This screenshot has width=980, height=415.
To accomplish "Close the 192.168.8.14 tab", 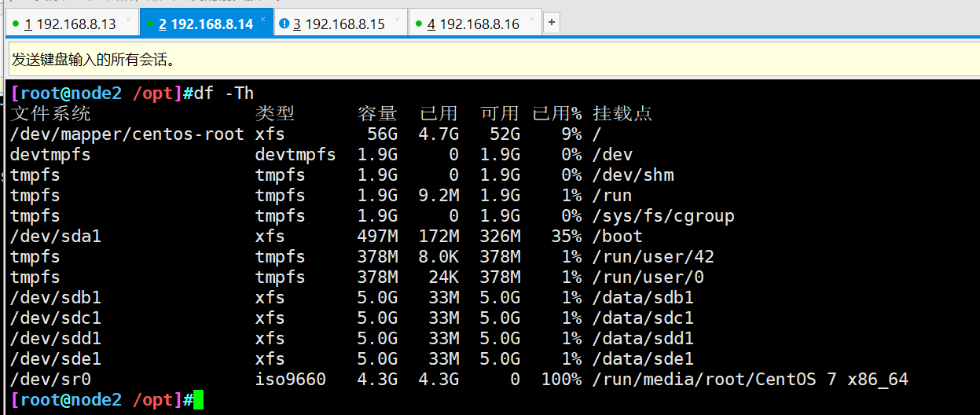I will 263,19.
